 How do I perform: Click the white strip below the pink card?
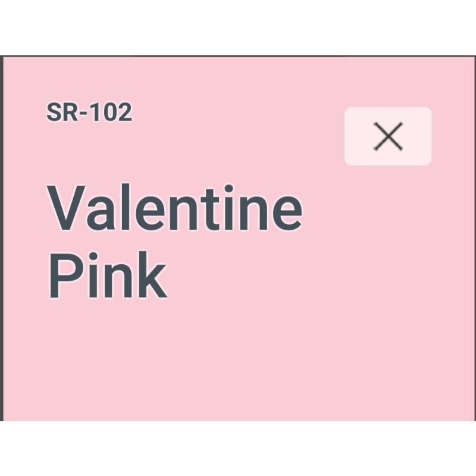238,449
